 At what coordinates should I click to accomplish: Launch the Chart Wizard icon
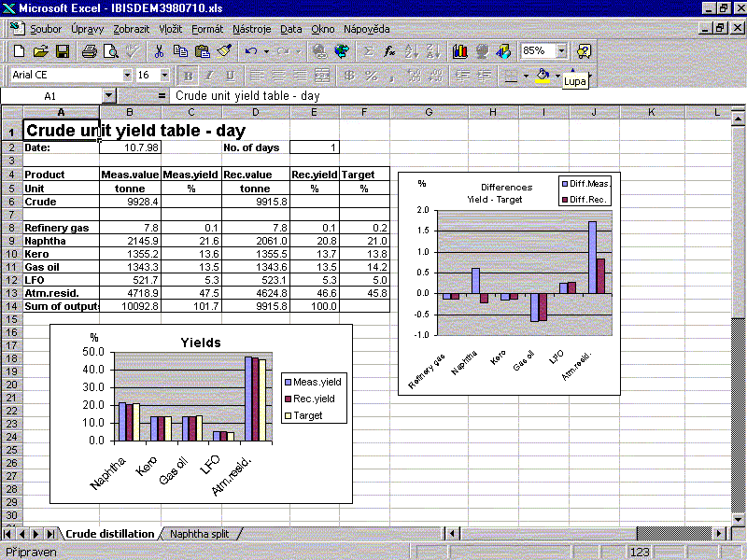[x=460, y=51]
